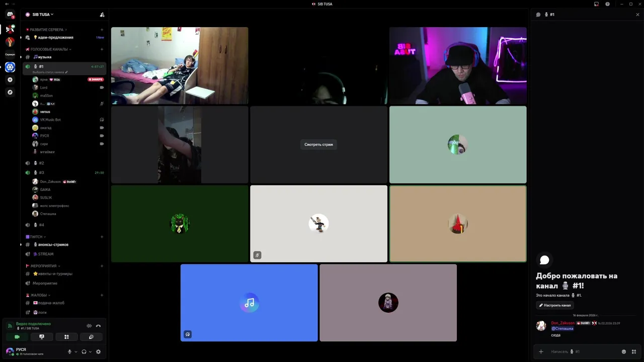
Task: Add a channel to 'РАЗВИТИЕ СЕРВЕРА' category
Action: [102, 30]
